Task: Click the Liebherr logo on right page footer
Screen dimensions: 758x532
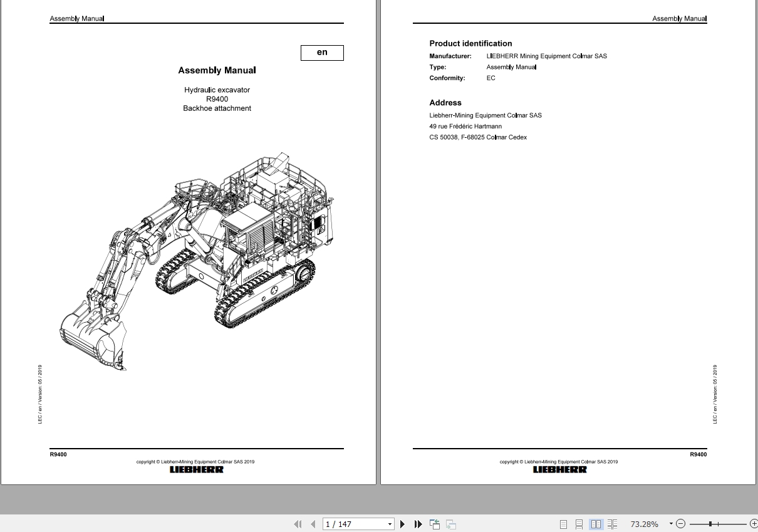Action: coord(559,469)
